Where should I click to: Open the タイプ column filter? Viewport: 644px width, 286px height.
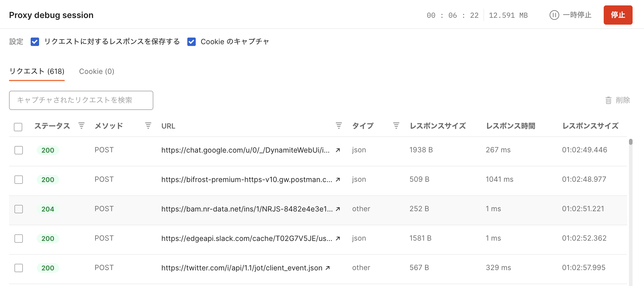tap(396, 126)
